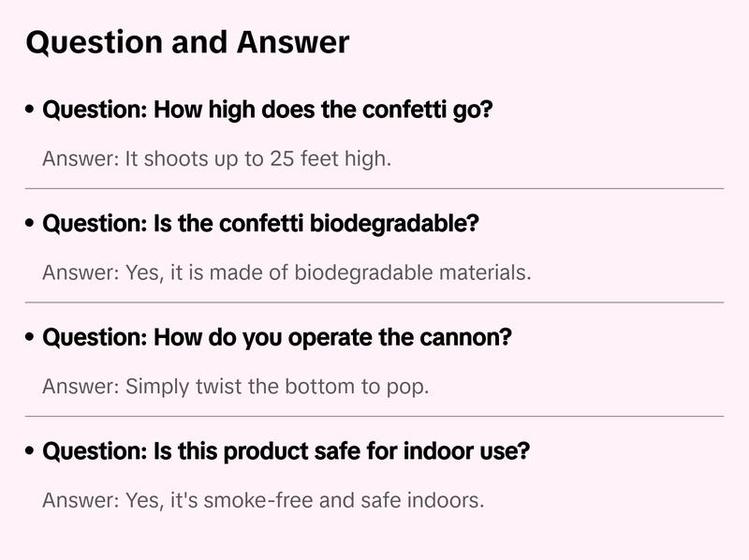The width and height of the screenshot is (749, 560).
Task: Click the question about safe indoor use
Action: pos(286,451)
